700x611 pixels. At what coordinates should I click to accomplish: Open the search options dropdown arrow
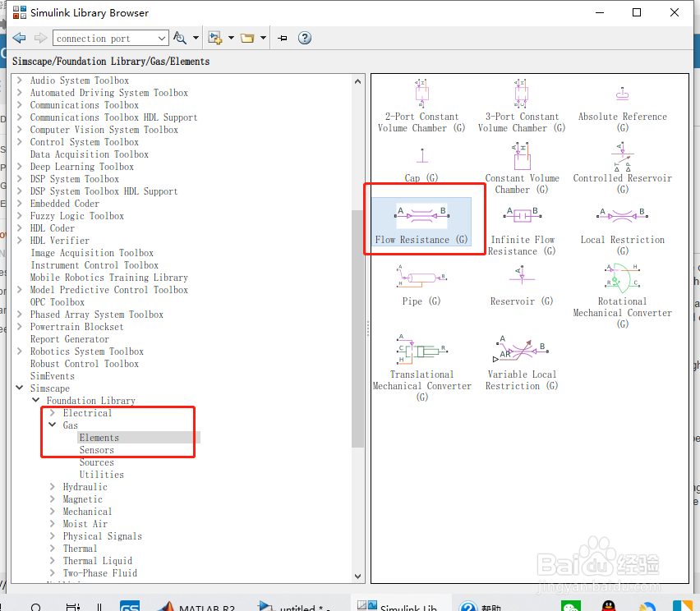pos(196,38)
